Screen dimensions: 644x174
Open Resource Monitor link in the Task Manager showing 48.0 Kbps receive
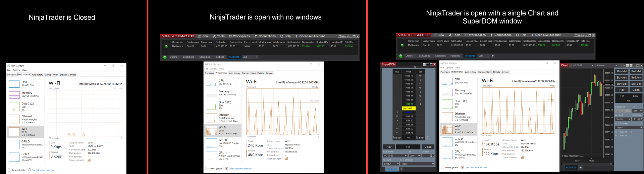(x=240, y=169)
